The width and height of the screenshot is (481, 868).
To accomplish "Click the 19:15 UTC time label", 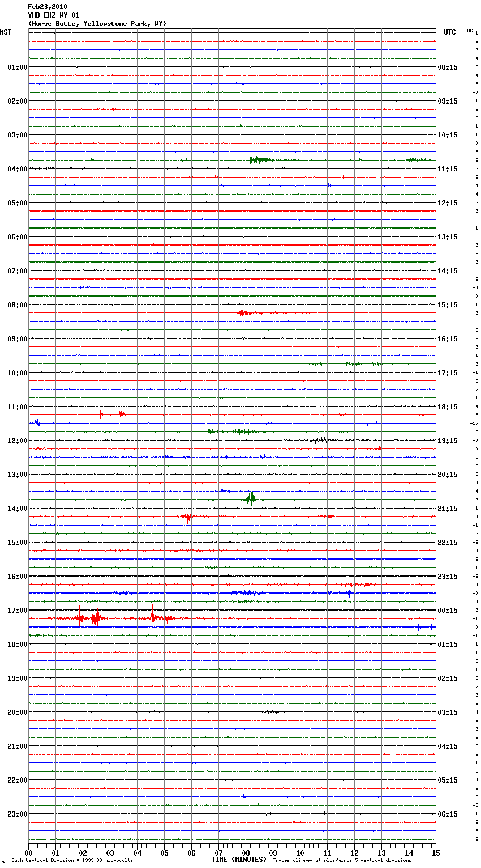I will pos(448,441).
